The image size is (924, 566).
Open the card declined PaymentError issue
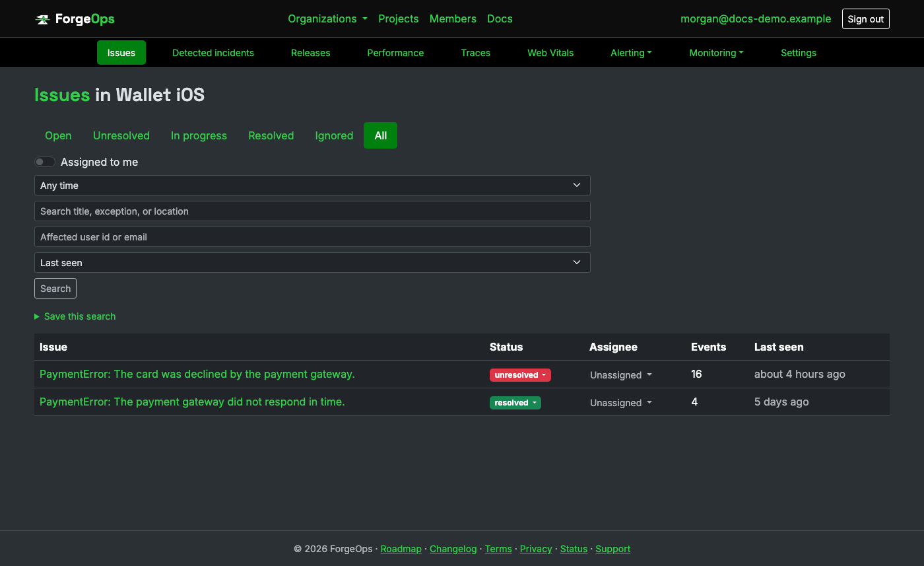197,374
